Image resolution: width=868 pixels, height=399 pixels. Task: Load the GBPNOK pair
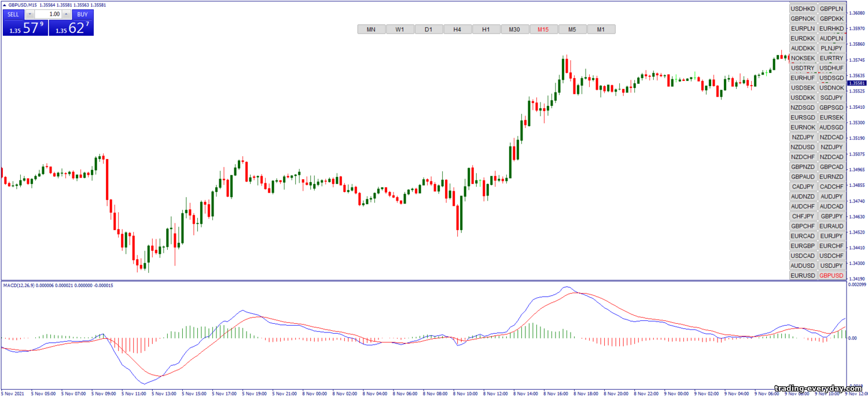[803, 19]
